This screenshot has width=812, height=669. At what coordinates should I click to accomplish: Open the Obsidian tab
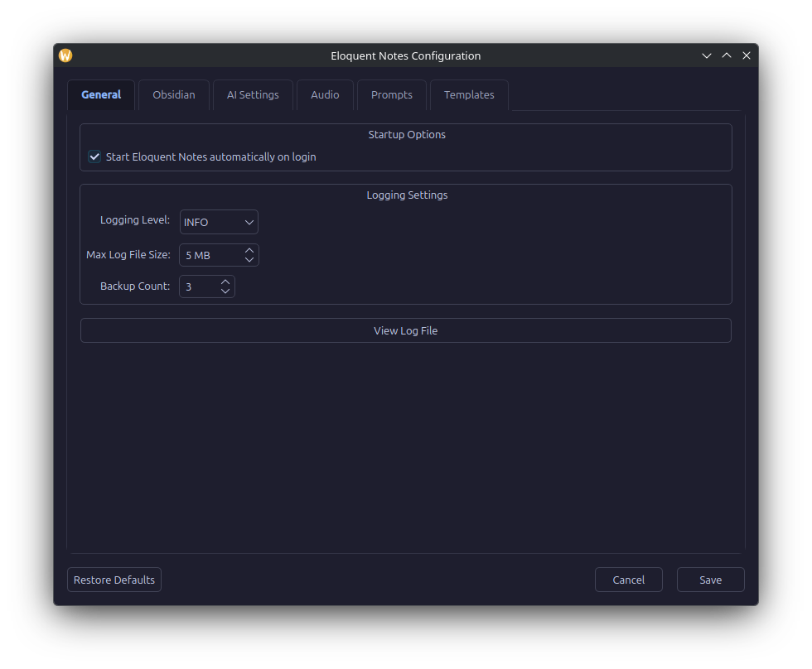[174, 94]
